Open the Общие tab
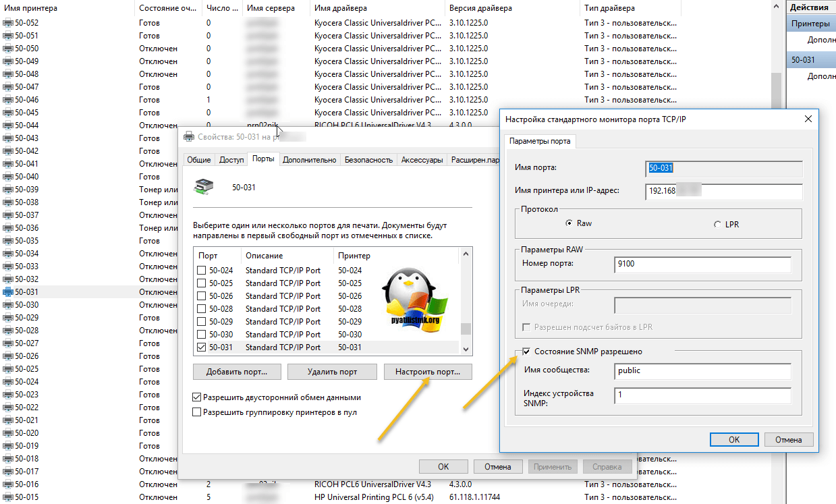The image size is (836, 504). click(198, 160)
